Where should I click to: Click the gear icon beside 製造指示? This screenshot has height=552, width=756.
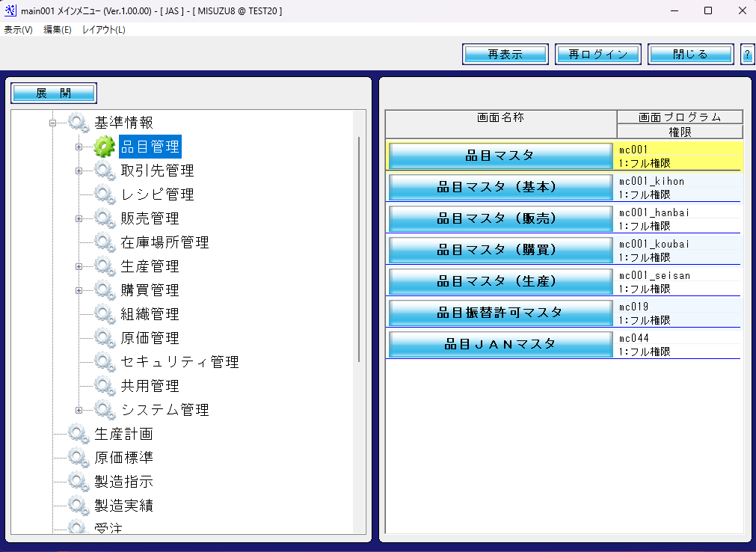[79, 482]
